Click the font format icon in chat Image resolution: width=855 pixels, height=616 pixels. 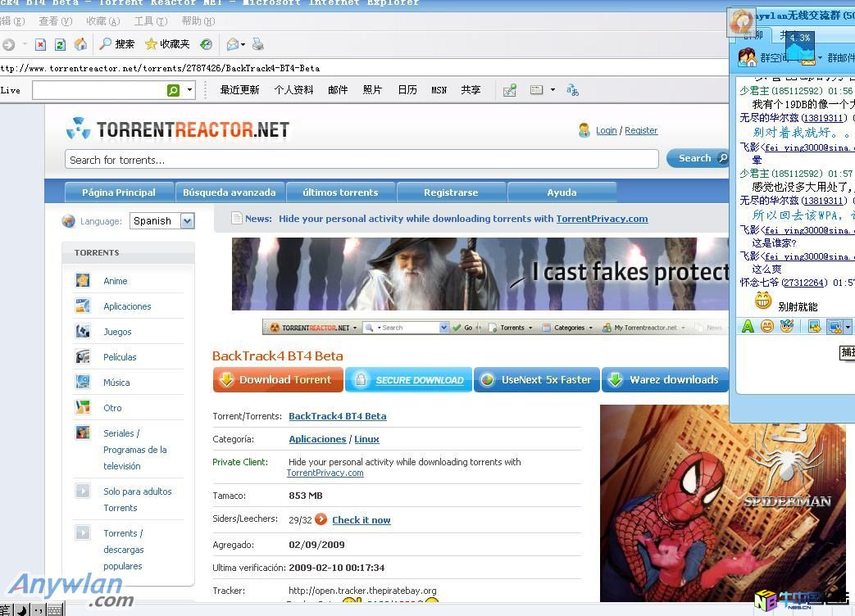click(747, 326)
